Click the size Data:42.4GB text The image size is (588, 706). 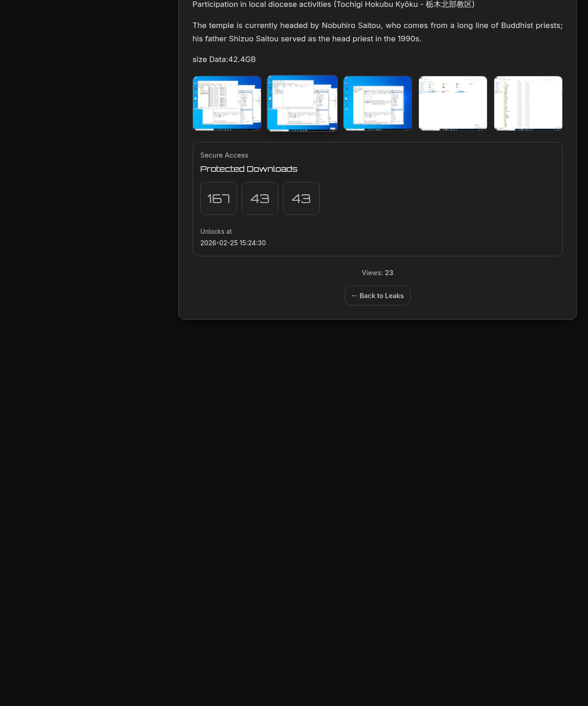tap(224, 59)
